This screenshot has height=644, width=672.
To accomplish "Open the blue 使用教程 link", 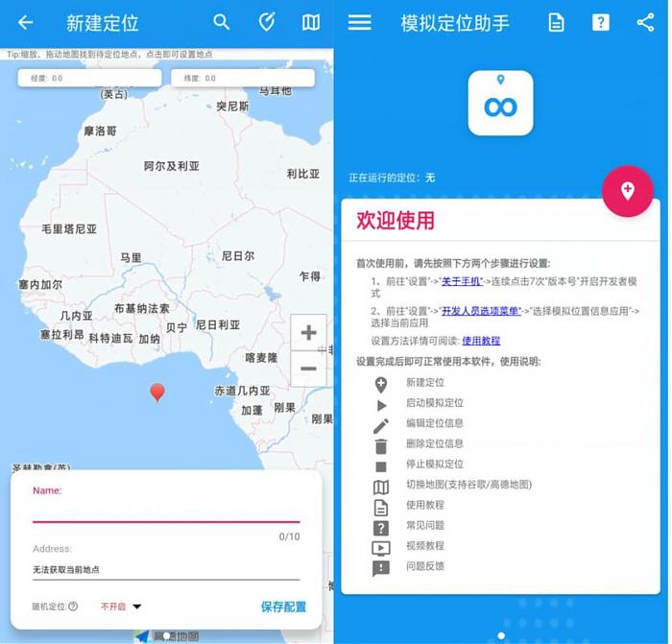I will 481,341.
